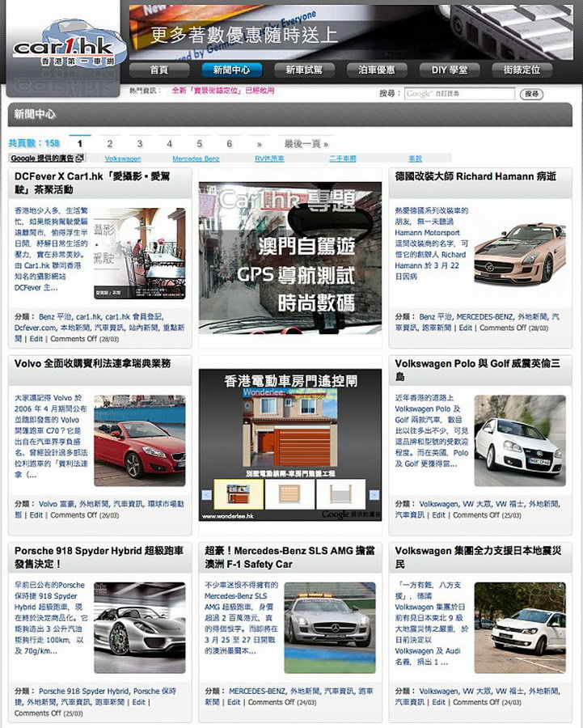
Task: Focus the Google custom search field
Action: pos(459,95)
